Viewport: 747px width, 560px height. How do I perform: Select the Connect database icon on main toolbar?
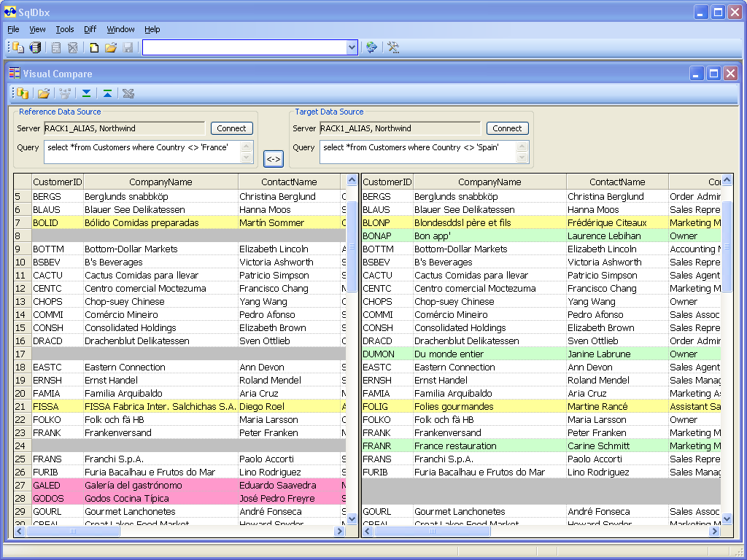[35, 47]
